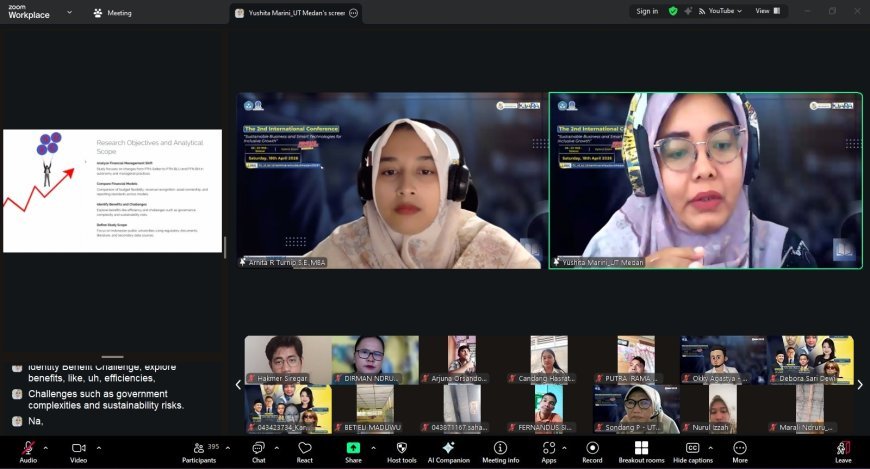Select Hakmer Siregar participant thumbnail
This screenshot has height=469, width=870.
pos(289,360)
